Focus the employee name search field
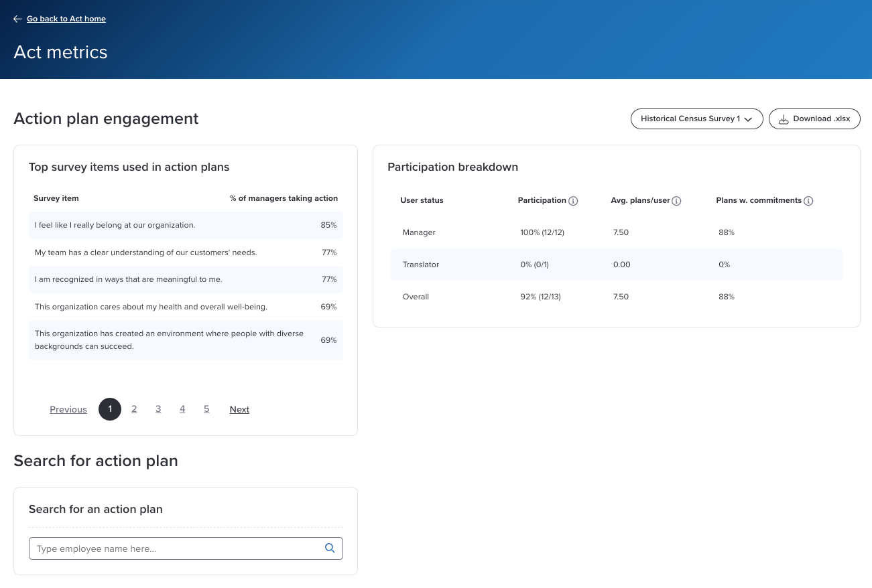The image size is (872, 588). (x=186, y=548)
